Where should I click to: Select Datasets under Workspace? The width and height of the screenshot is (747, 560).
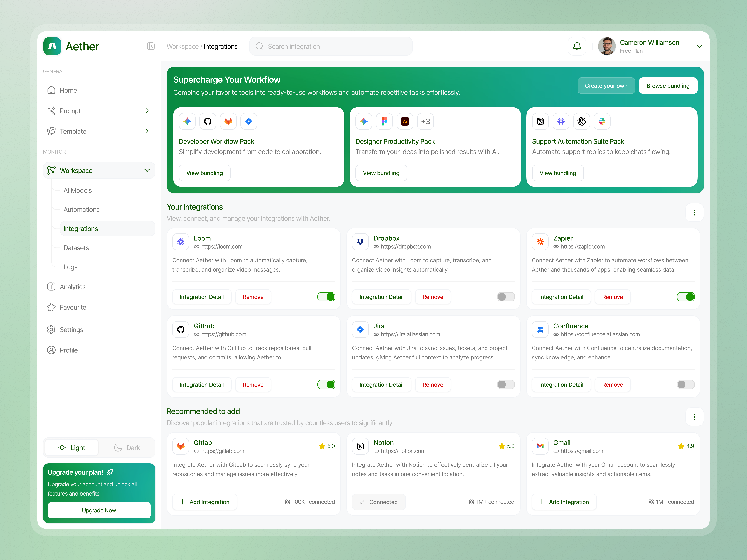(x=76, y=247)
